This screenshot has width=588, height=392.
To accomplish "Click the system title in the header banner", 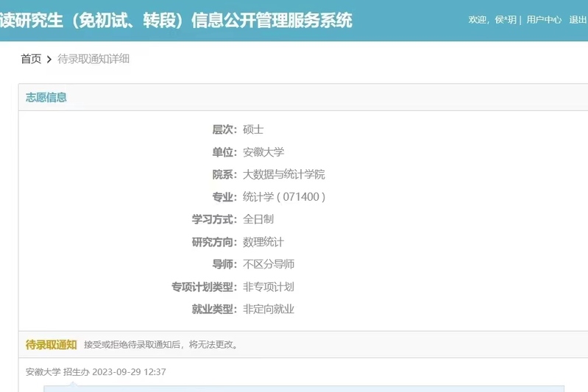I will [177, 20].
